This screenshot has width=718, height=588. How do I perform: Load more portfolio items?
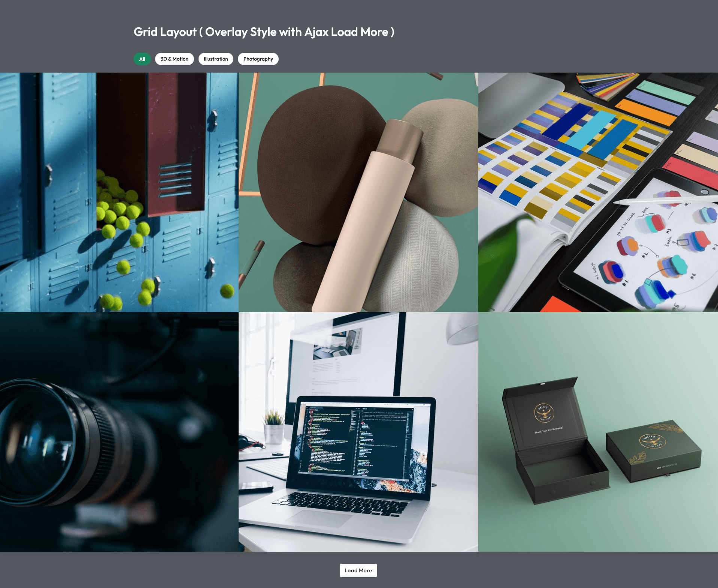pos(358,570)
